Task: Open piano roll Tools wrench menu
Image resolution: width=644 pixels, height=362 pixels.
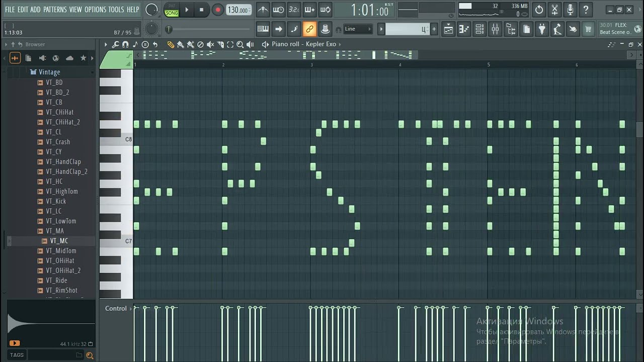Action: pos(115,44)
